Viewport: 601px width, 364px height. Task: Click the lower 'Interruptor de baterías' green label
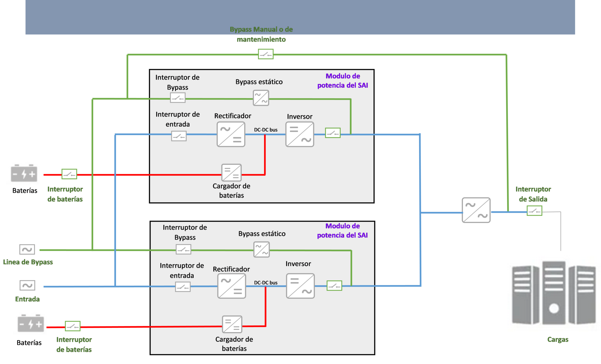coord(74,345)
